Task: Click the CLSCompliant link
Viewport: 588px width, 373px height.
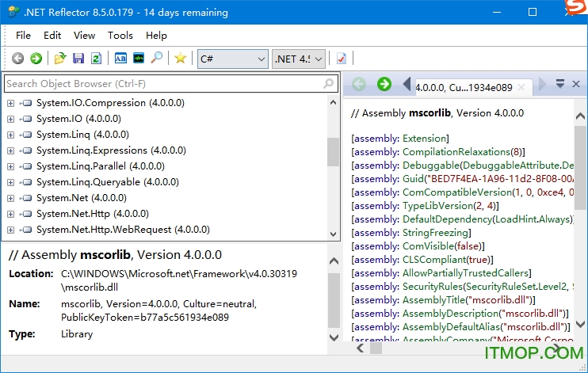Action: (434, 260)
